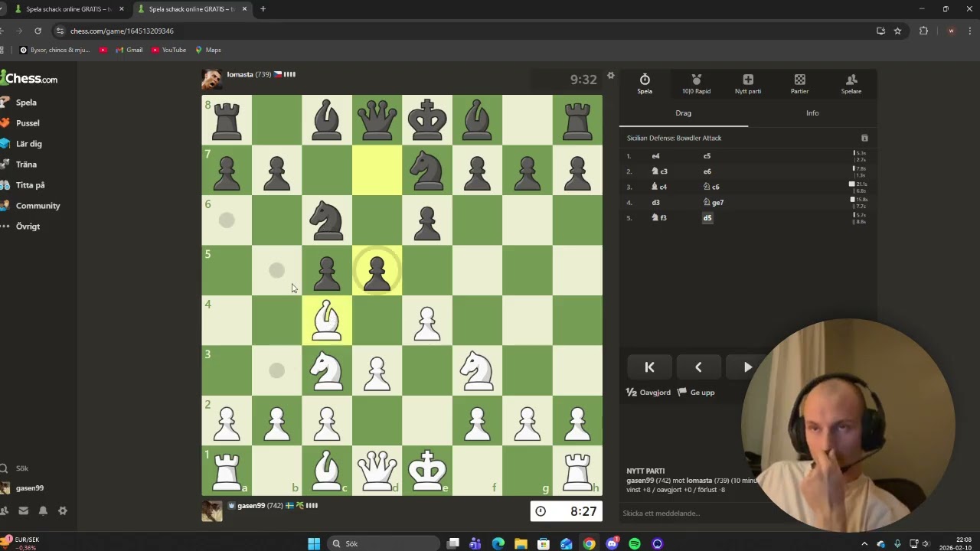This screenshot has height=551, width=980.
Task: Open gasen99 profile in the left sidebar
Action: (23, 488)
